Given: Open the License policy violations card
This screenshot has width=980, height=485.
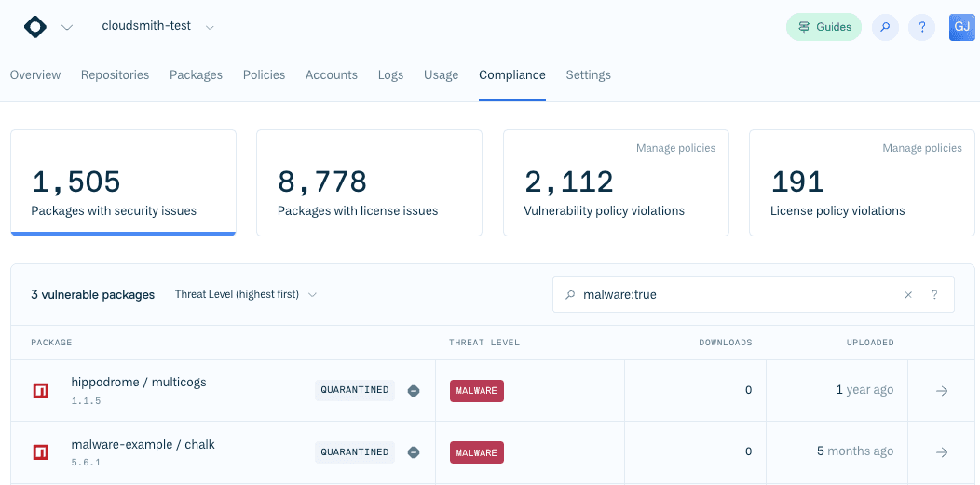Looking at the screenshot, I should 862,182.
